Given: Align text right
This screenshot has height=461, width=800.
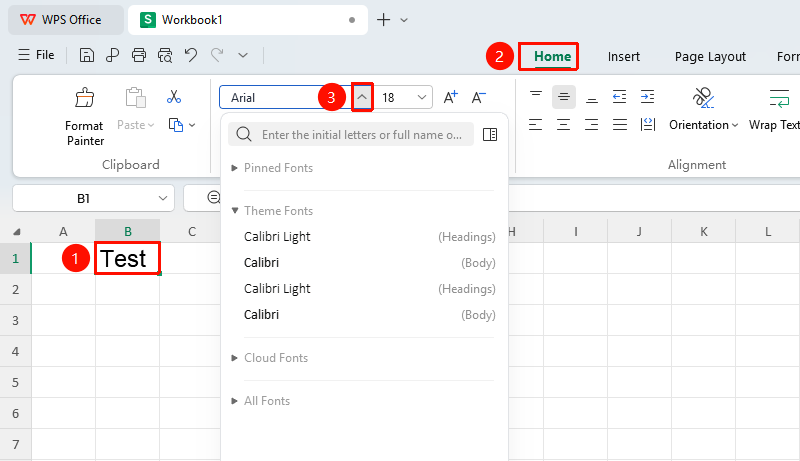Looking at the screenshot, I should [592, 124].
